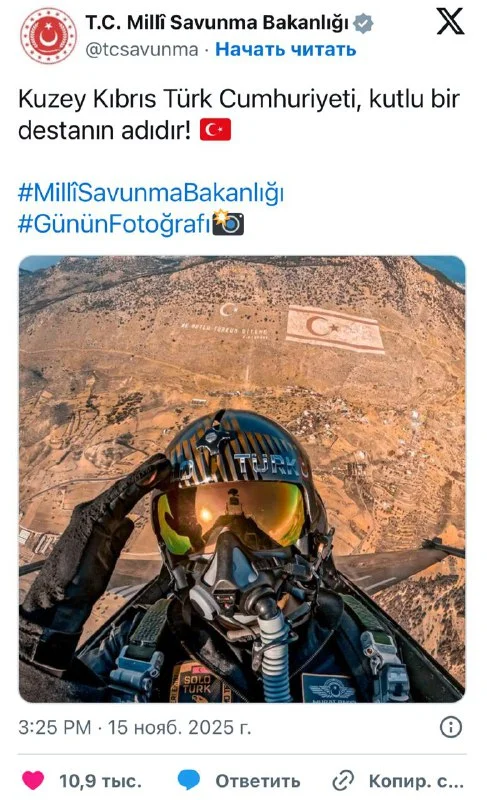Click the Turkish flag emoji in tweet text

pos(215,130)
